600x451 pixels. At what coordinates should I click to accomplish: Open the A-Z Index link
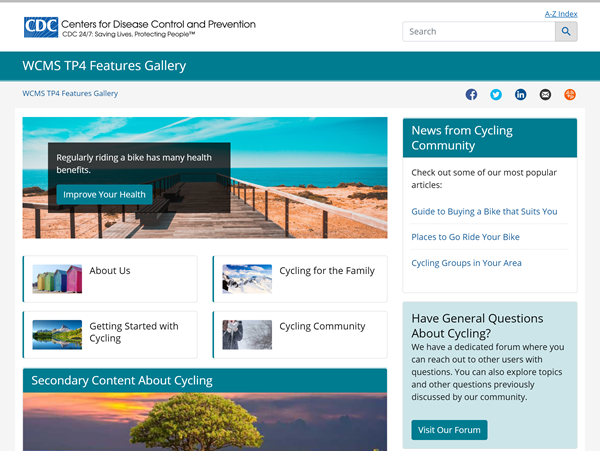click(x=561, y=14)
